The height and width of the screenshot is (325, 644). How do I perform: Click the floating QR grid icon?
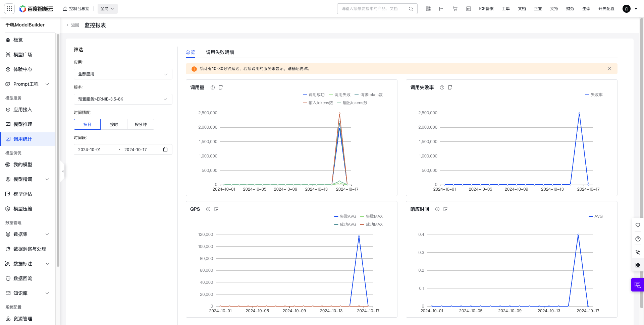tap(638, 265)
